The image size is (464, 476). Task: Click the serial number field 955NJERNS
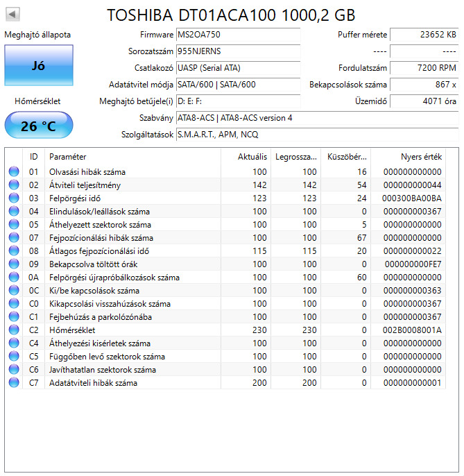tap(238, 51)
